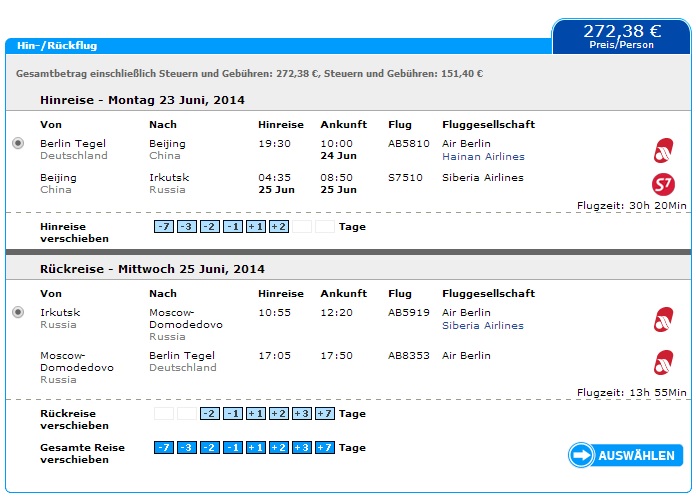Shift return flight by +3 days
696x499 pixels.
pyautogui.click(x=302, y=414)
